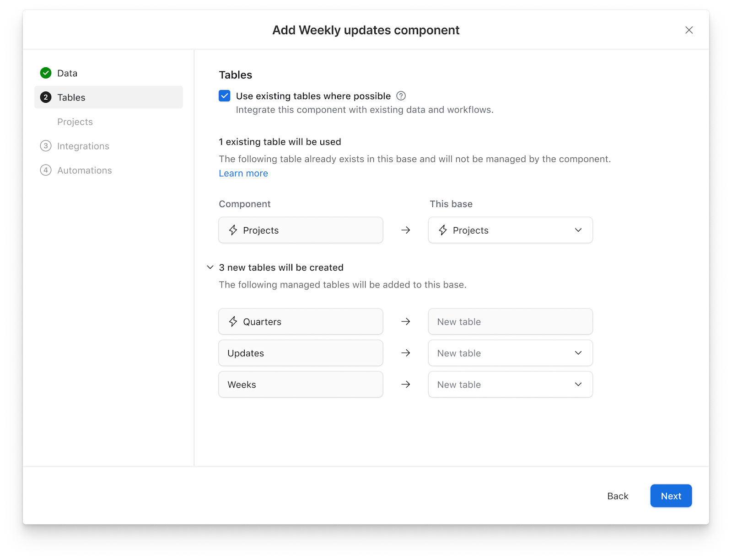The height and width of the screenshot is (560, 732).
Task: Click the bolt icon beside Quarters
Action: click(x=233, y=321)
